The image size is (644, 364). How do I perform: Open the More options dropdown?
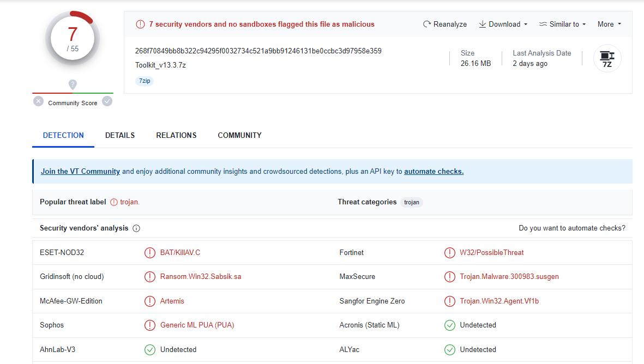pyautogui.click(x=609, y=24)
